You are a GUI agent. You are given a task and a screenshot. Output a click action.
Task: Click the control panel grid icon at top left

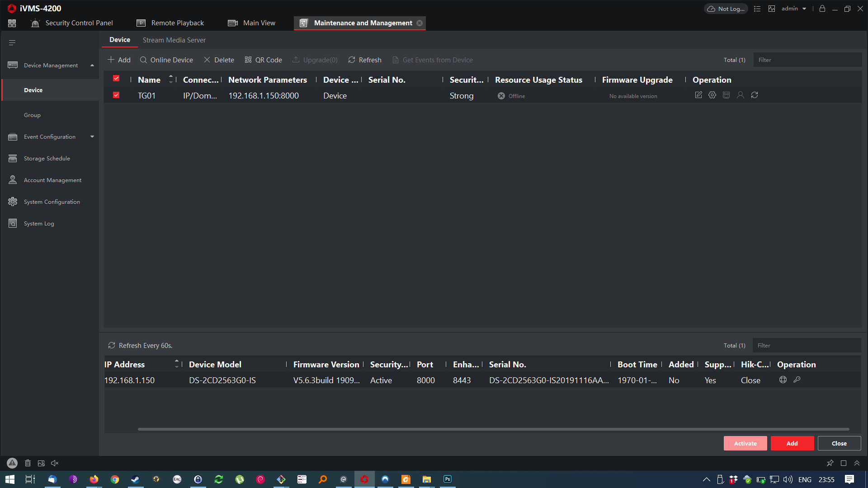pyautogui.click(x=12, y=23)
